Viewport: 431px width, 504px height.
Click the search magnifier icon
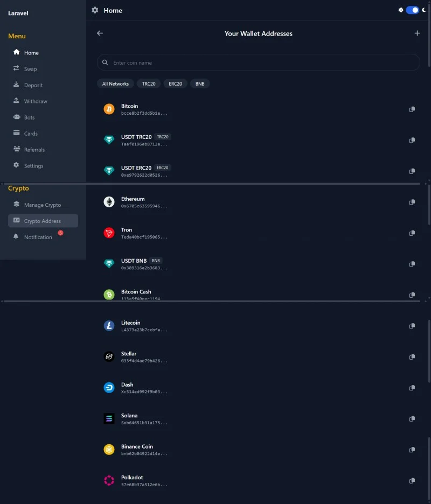point(105,62)
